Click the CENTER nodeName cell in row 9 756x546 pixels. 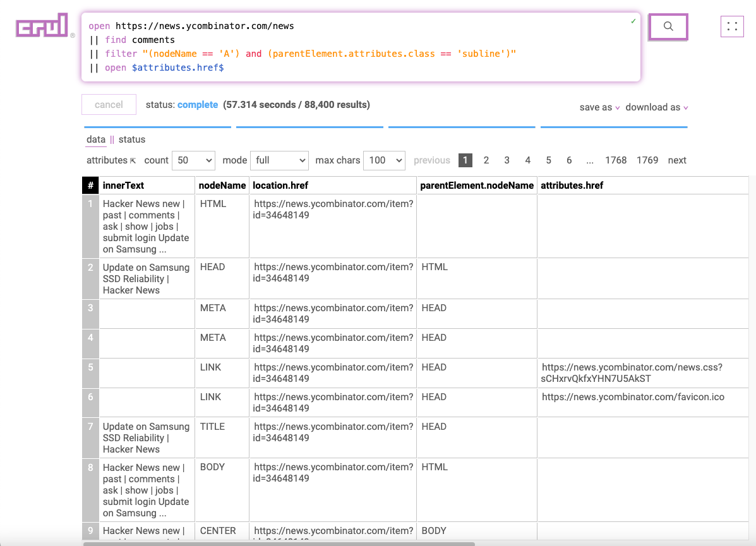click(222, 531)
